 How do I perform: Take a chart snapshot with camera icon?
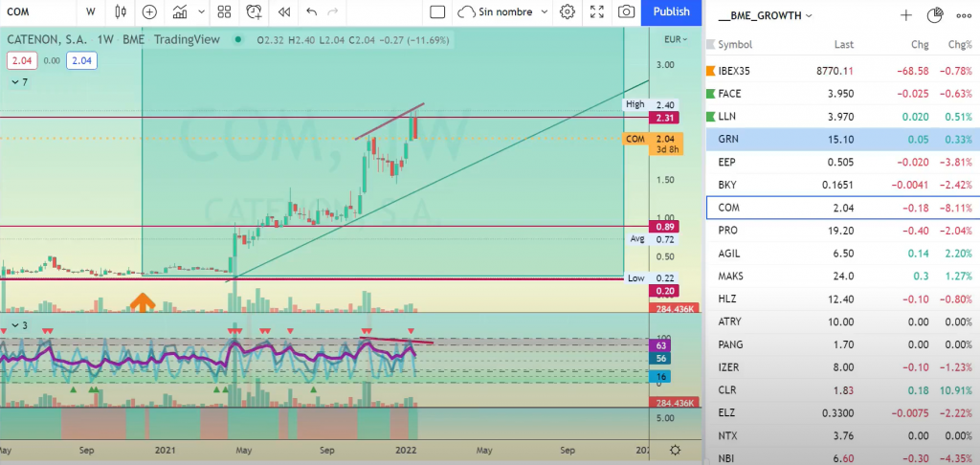point(626,11)
